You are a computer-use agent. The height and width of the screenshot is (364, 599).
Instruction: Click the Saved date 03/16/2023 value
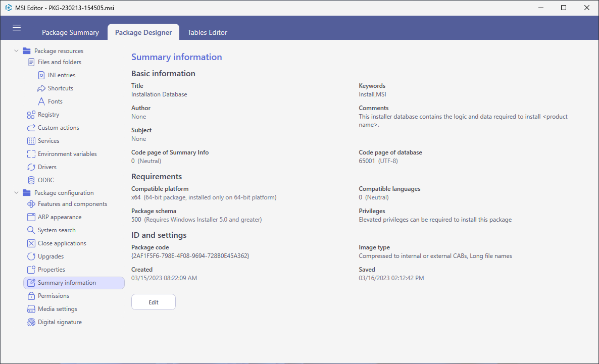391,278
